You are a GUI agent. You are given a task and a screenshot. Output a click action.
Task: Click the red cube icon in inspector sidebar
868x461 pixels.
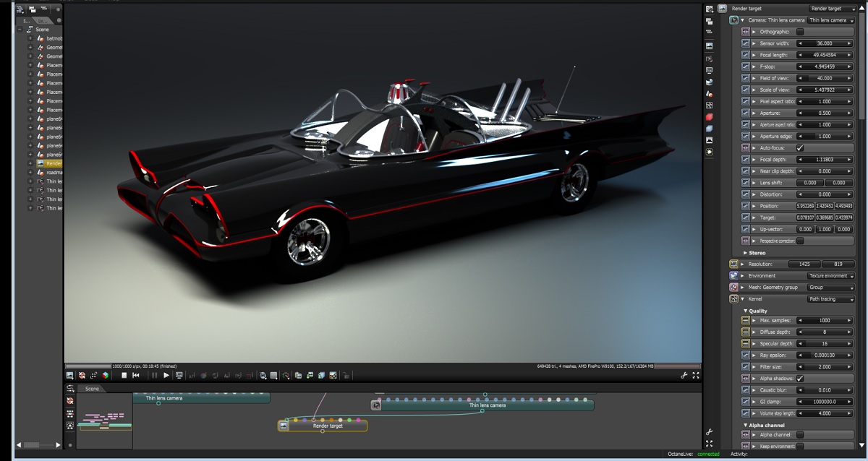point(710,117)
